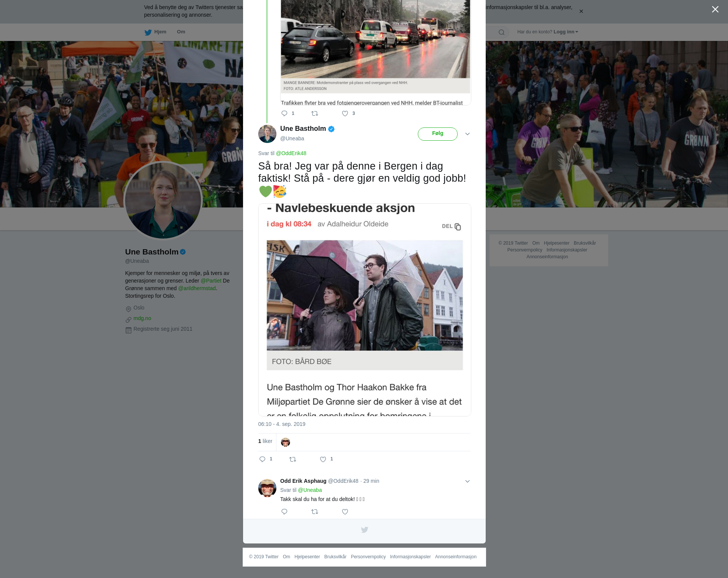Like the traffic tweet with 3 likes
The image size is (728, 578).
tap(345, 113)
